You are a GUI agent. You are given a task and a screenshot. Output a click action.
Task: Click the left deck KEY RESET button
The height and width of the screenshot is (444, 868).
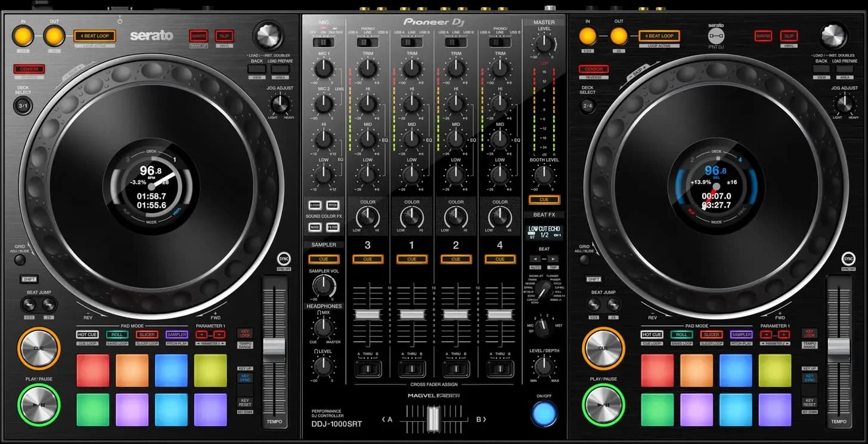pyautogui.click(x=245, y=403)
